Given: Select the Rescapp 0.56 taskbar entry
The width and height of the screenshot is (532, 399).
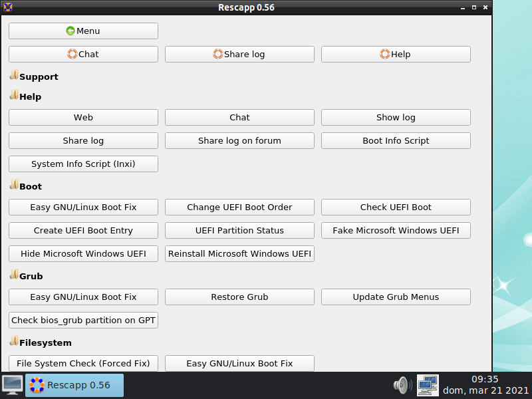Looking at the screenshot, I should [74, 385].
